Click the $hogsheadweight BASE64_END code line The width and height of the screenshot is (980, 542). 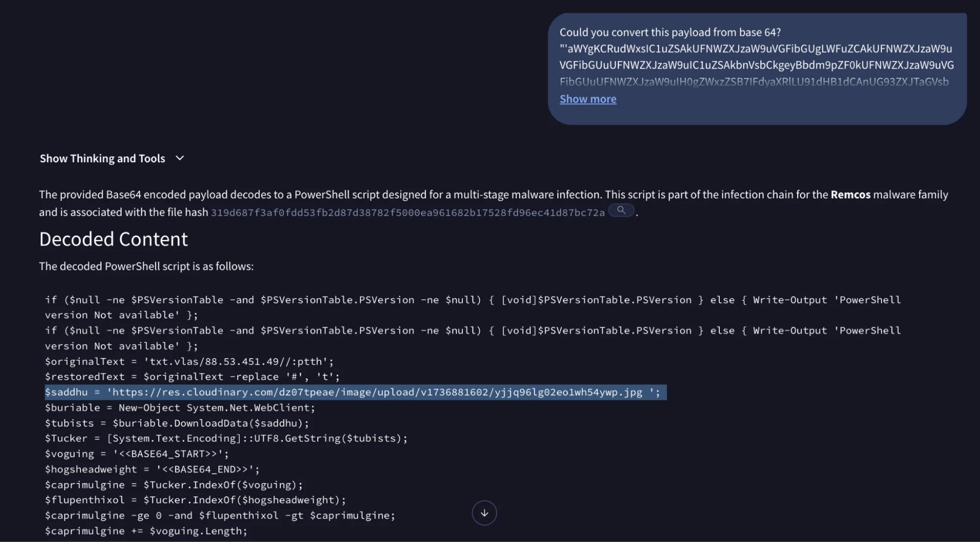pyautogui.click(x=152, y=469)
